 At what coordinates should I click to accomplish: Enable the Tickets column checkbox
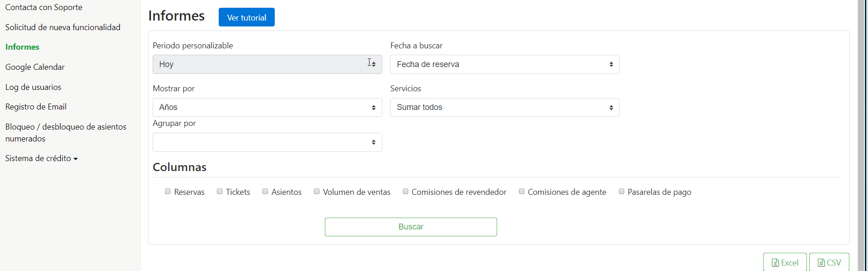pyautogui.click(x=220, y=192)
